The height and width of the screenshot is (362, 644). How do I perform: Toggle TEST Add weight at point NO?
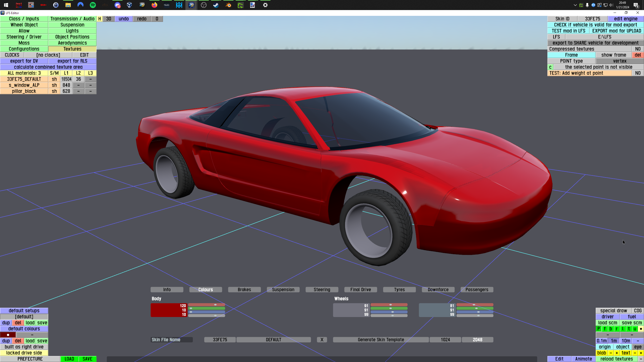tap(637, 73)
